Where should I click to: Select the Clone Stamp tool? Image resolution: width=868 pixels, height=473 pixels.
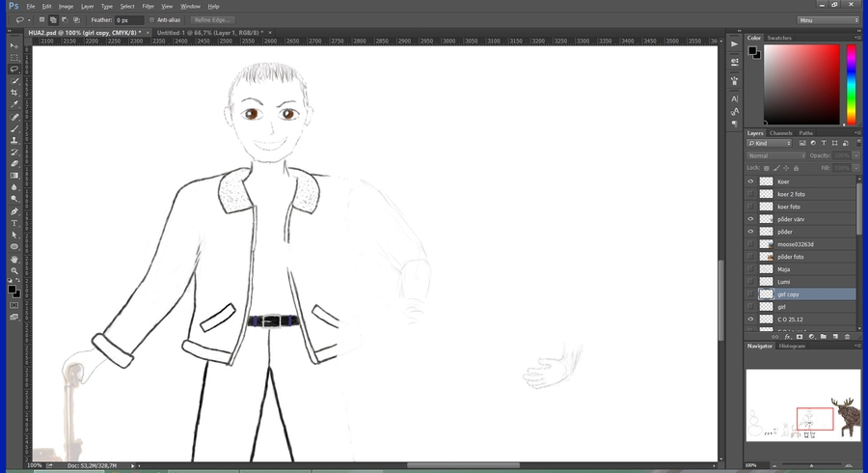14,141
